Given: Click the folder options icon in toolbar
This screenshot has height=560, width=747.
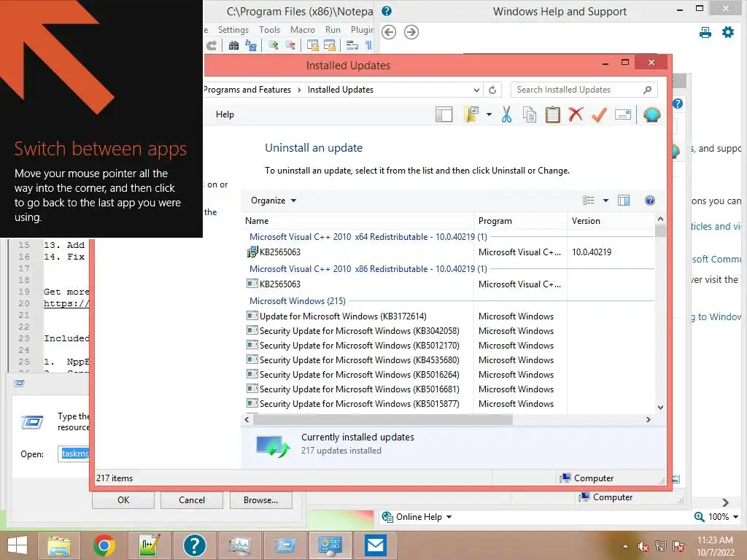Looking at the screenshot, I should pos(471,114).
